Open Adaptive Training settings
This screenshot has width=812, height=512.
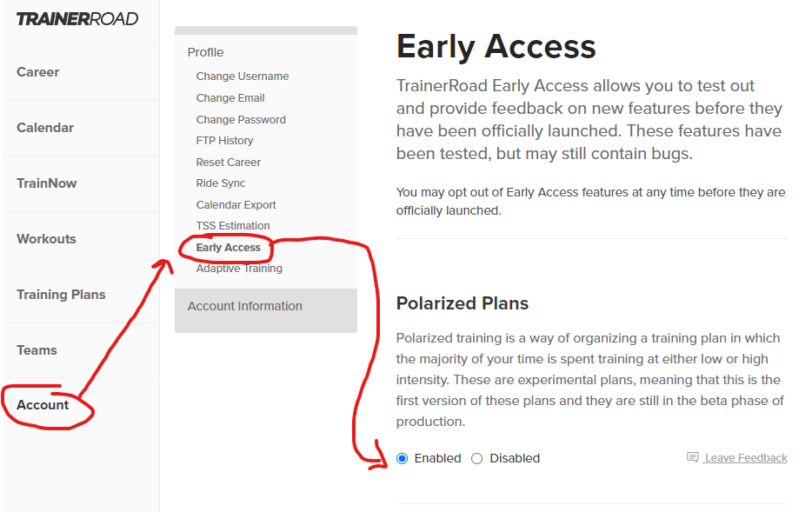tap(239, 269)
